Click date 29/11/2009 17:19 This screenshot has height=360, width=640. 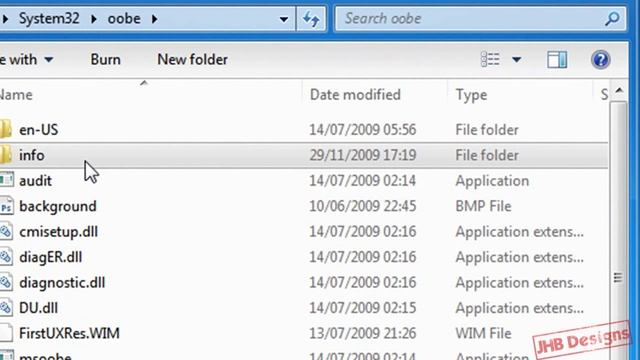pos(362,155)
